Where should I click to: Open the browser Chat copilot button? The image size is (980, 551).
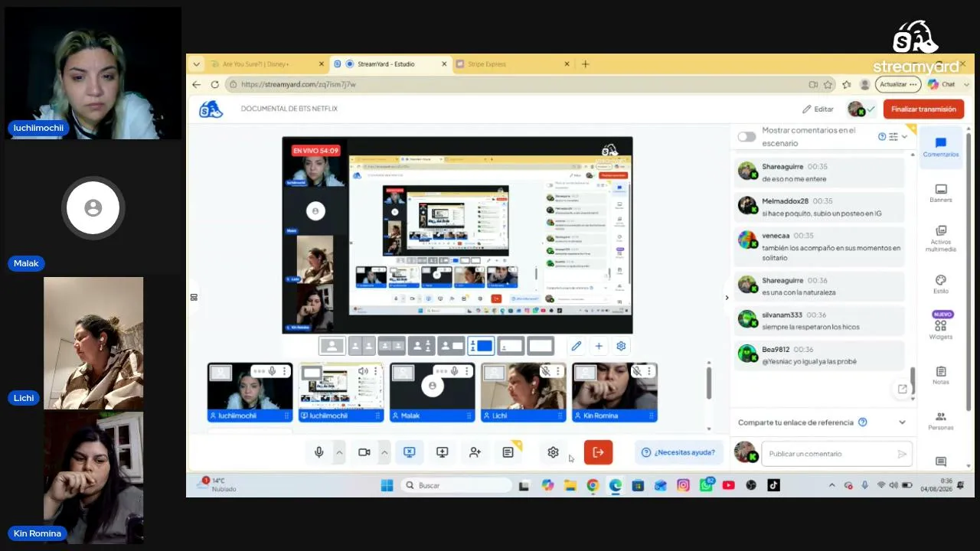point(942,84)
